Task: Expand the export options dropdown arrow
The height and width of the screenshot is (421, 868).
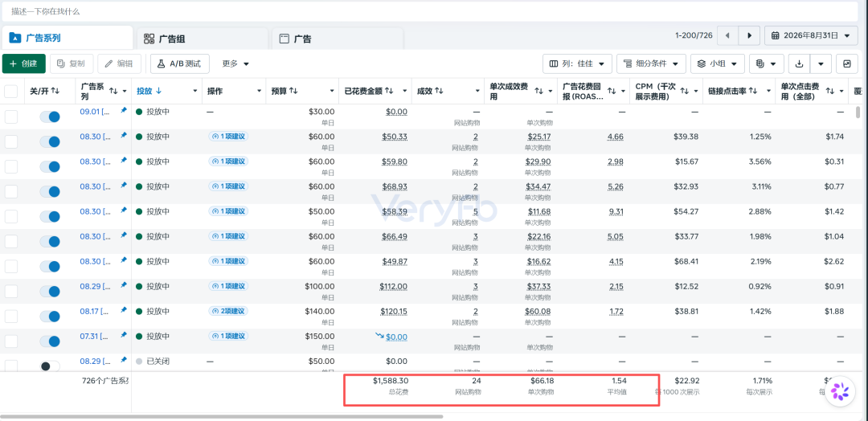Action: [821, 63]
